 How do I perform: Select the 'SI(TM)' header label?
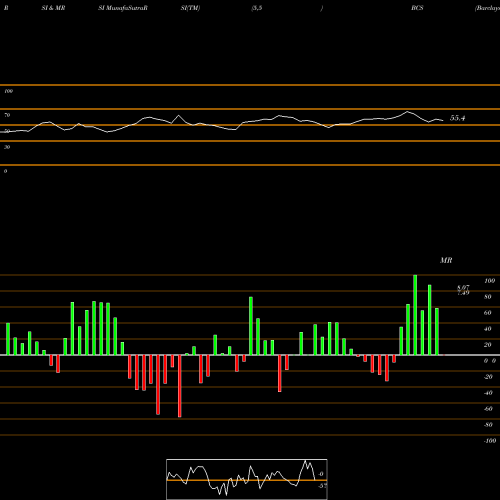pyautogui.click(x=190, y=8)
